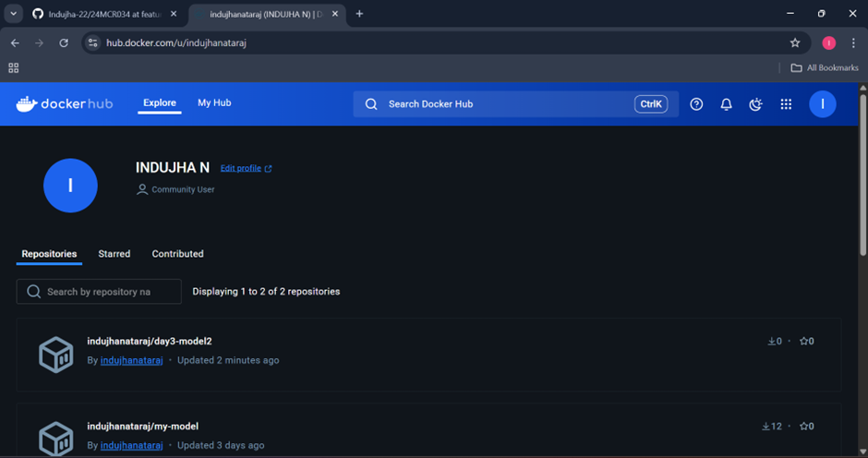Click the 'Updated 2 minutes ago' text

point(228,360)
